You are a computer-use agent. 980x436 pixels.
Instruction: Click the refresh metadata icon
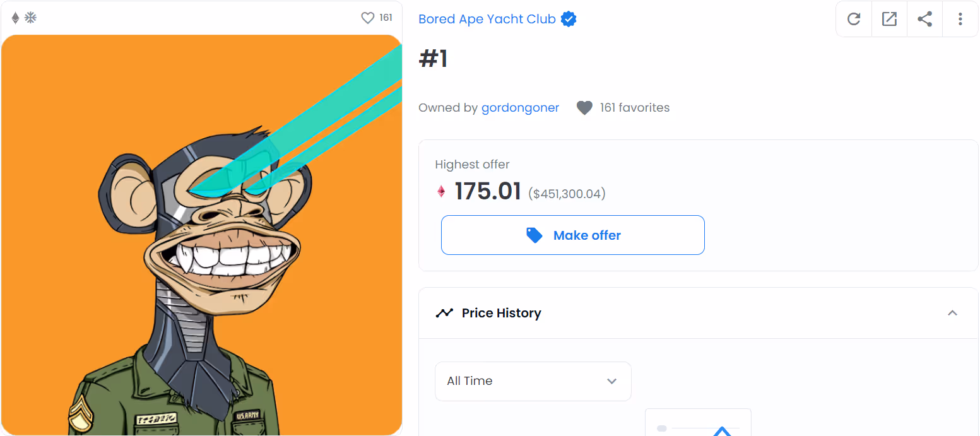[x=854, y=19]
